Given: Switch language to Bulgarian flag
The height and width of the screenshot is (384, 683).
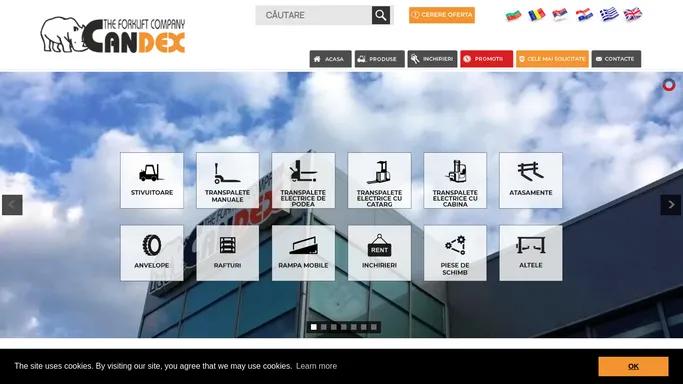Looking at the screenshot, I should point(514,15).
